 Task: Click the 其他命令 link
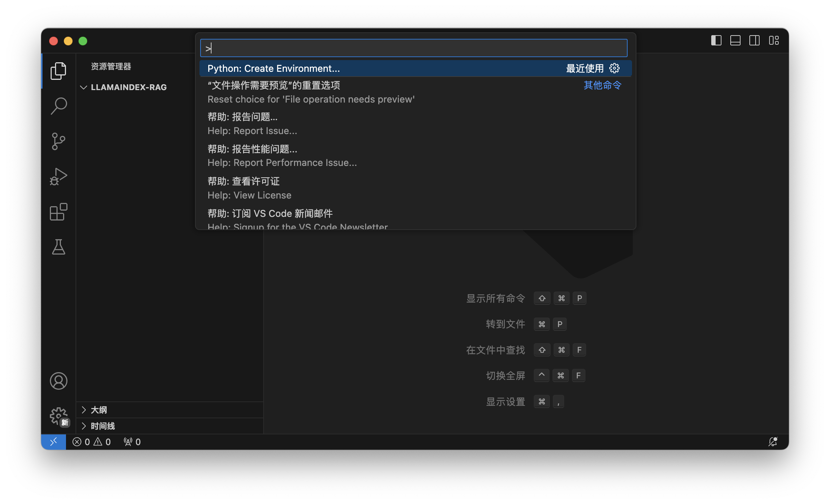point(602,85)
